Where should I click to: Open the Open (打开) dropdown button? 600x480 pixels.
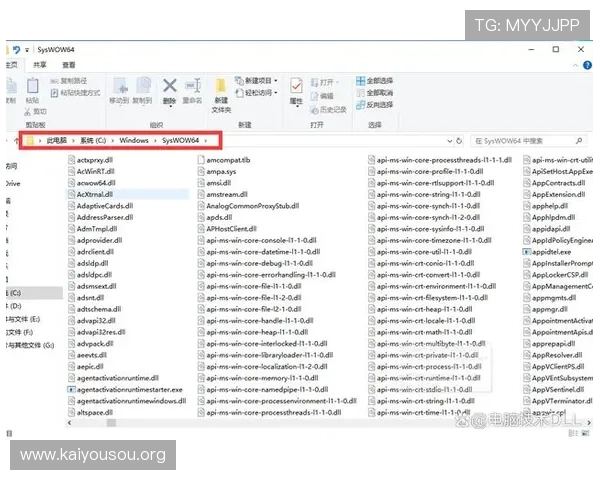tap(324, 82)
